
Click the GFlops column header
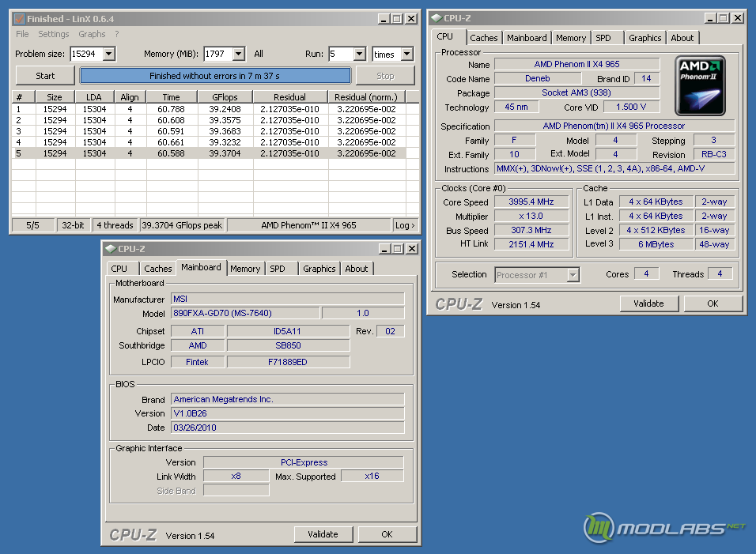(225, 97)
